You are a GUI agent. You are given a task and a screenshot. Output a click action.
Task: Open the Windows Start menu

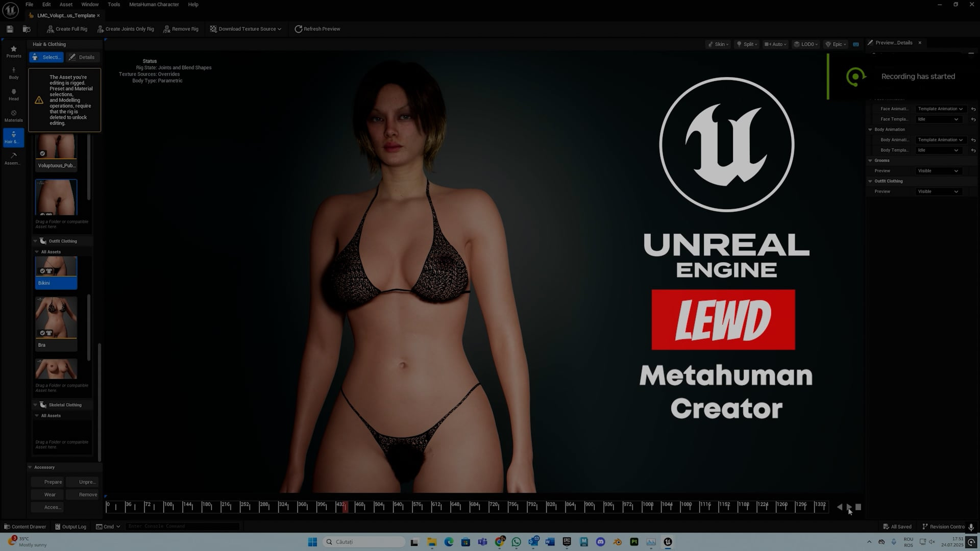point(312,542)
